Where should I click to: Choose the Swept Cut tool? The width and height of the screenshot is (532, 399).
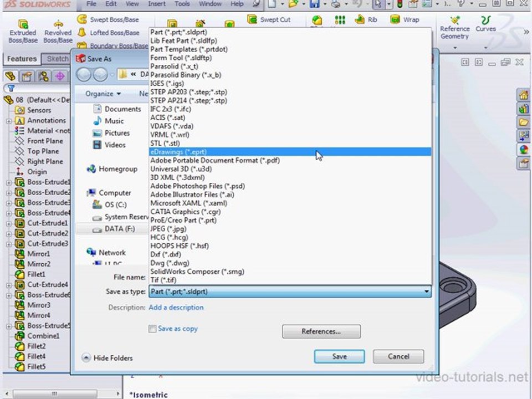click(269, 20)
